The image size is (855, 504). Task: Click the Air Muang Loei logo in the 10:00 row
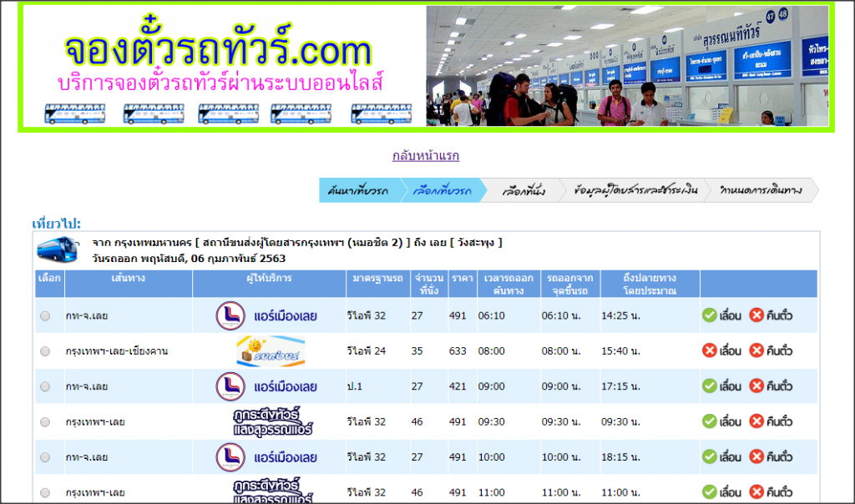(x=266, y=457)
